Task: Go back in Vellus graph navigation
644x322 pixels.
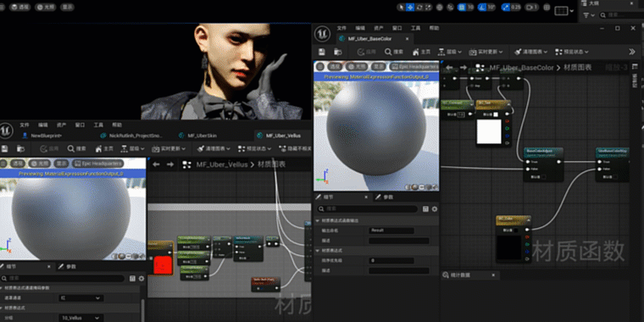Action: pyautogui.click(x=156, y=164)
